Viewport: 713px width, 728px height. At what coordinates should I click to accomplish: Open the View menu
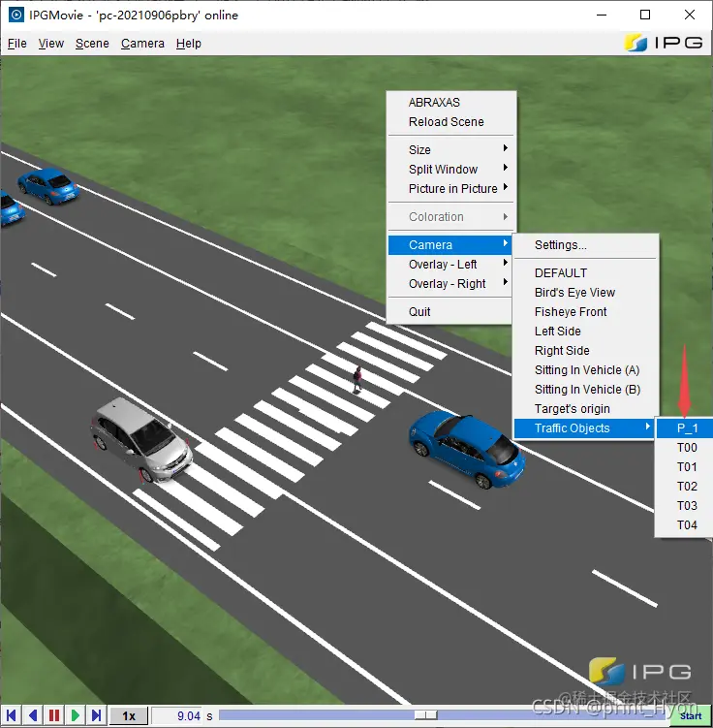pyautogui.click(x=51, y=44)
